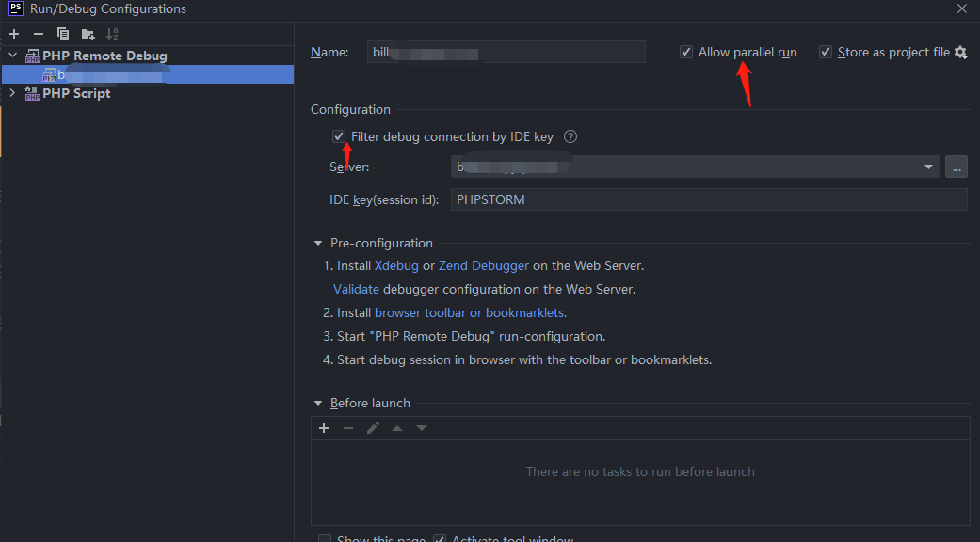
Task: Edit the Before launch task
Action: point(373,428)
